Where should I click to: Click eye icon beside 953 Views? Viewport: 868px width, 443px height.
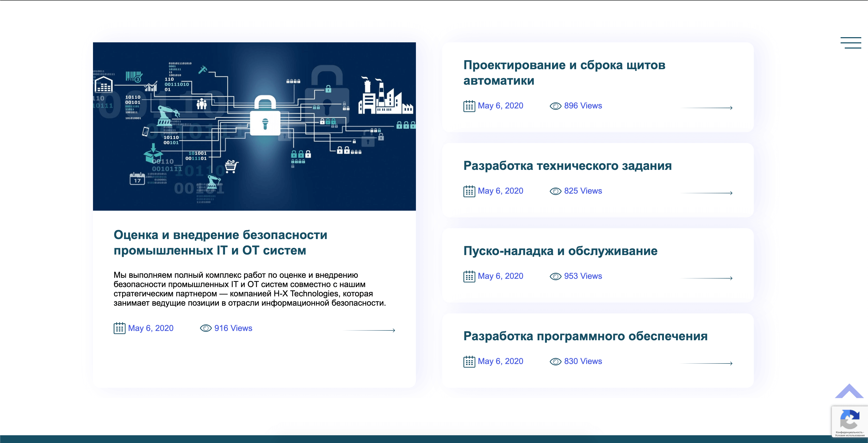pos(555,276)
